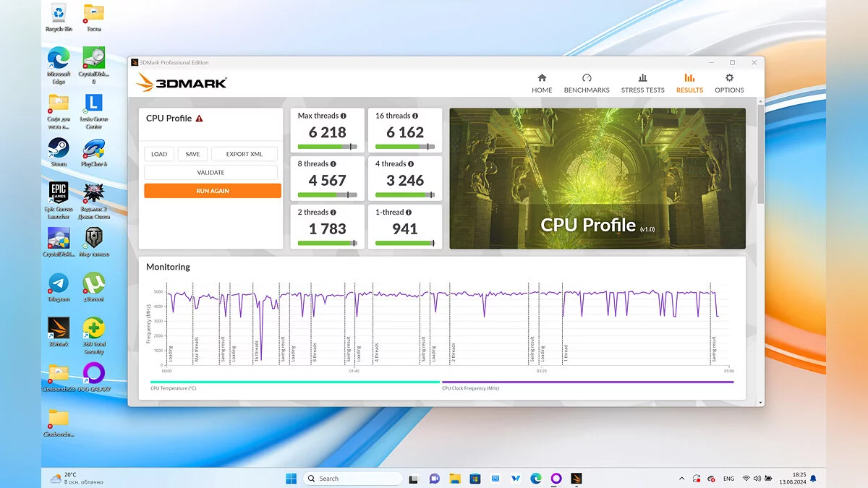Click the info icon beside 16 threads
Screen dimensions: 868x488
[x=415, y=116]
